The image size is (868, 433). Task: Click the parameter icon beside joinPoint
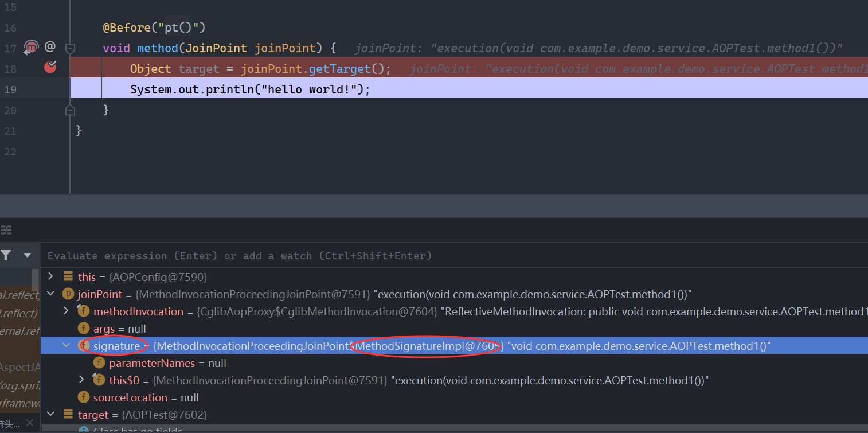(68, 294)
